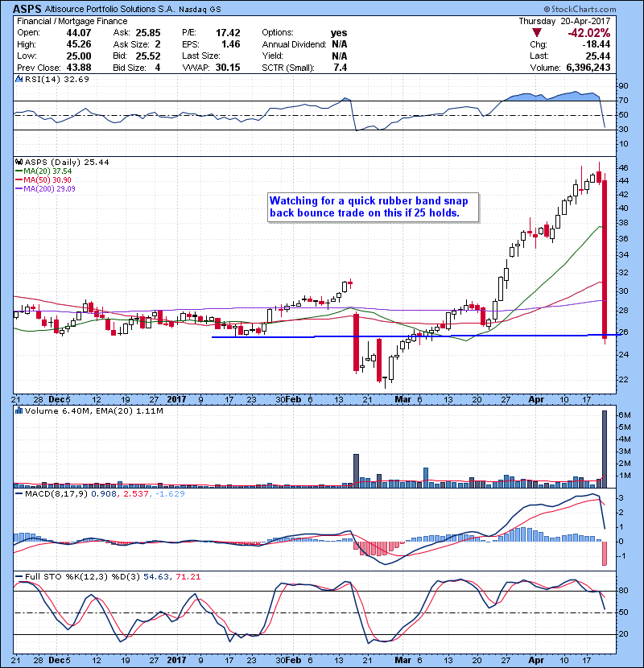
Task: Click the rubber band snap annotation box
Action: pos(374,208)
